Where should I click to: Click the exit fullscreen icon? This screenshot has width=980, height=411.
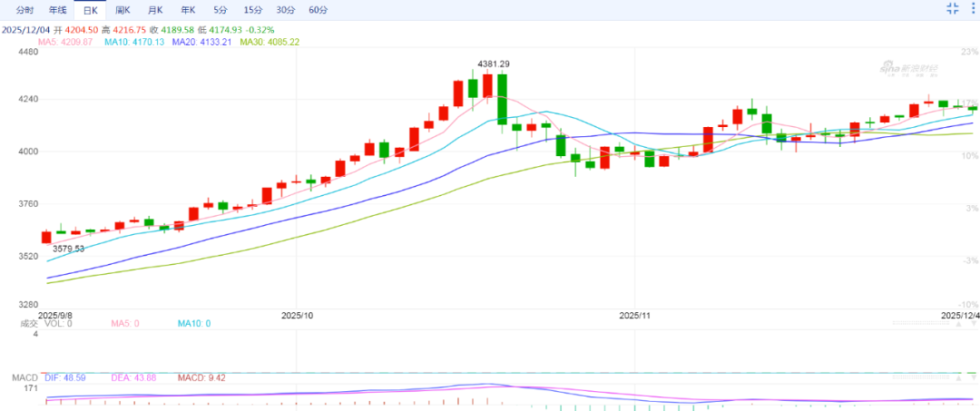[x=952, y=9]
